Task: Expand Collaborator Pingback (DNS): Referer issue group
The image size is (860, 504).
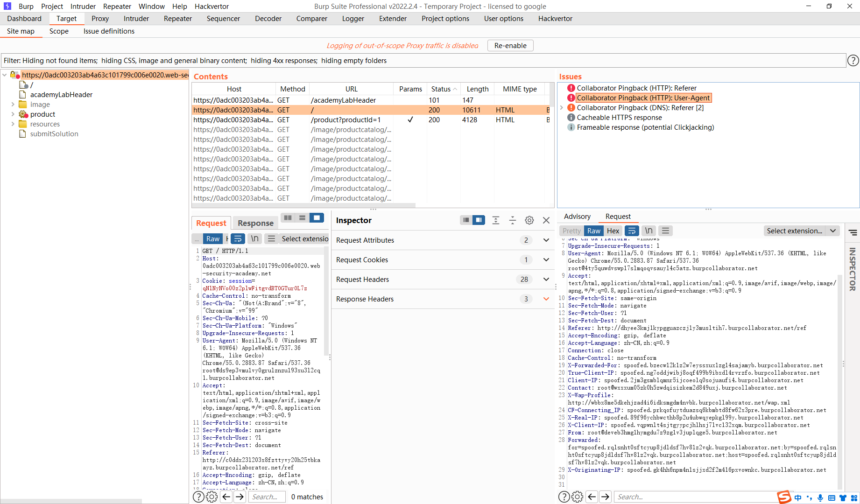Action: (562, 108)
